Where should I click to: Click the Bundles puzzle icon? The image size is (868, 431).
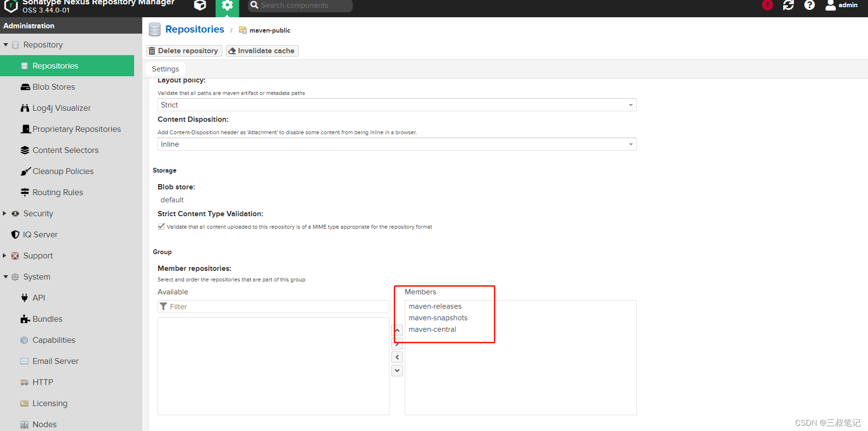coord(25,319)
